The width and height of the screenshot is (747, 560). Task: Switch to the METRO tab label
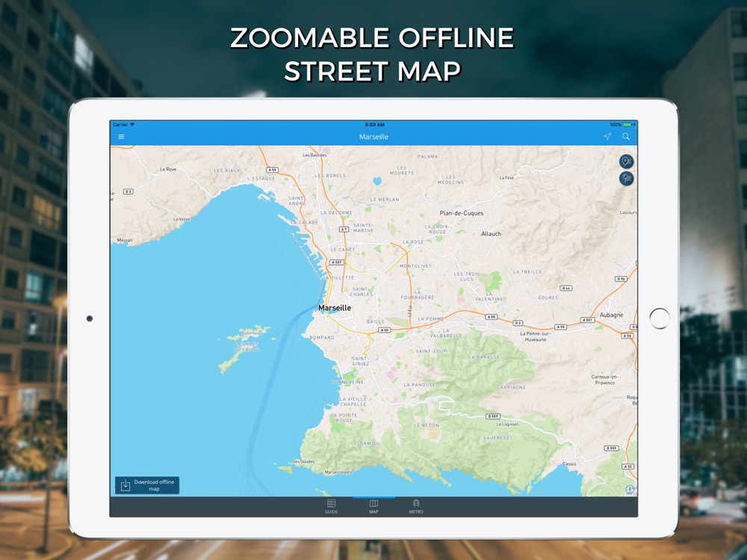click(416, 512)
